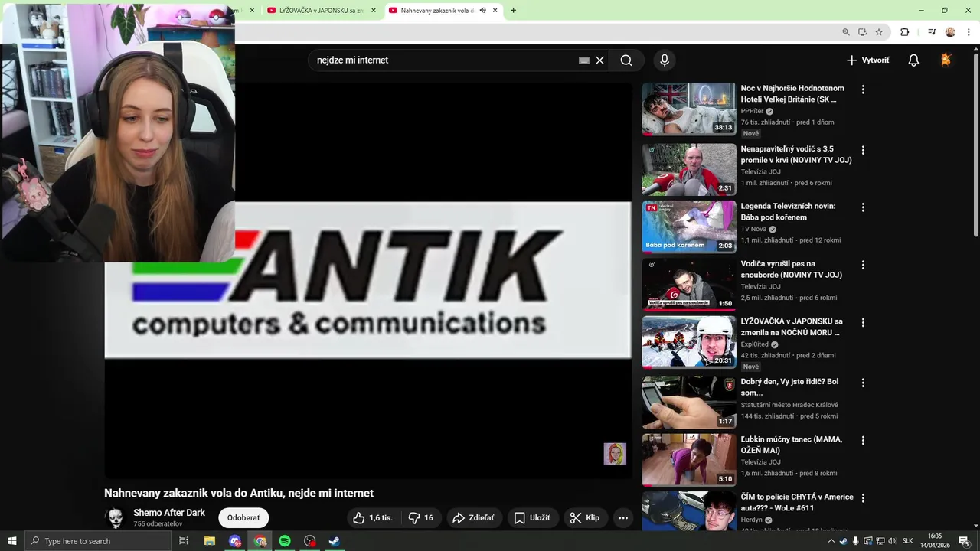Screen dimensions: 980x551
Task: Open the on-screen keyboard icon in search box
Action: pyautogui.click(x=584, y=60)
